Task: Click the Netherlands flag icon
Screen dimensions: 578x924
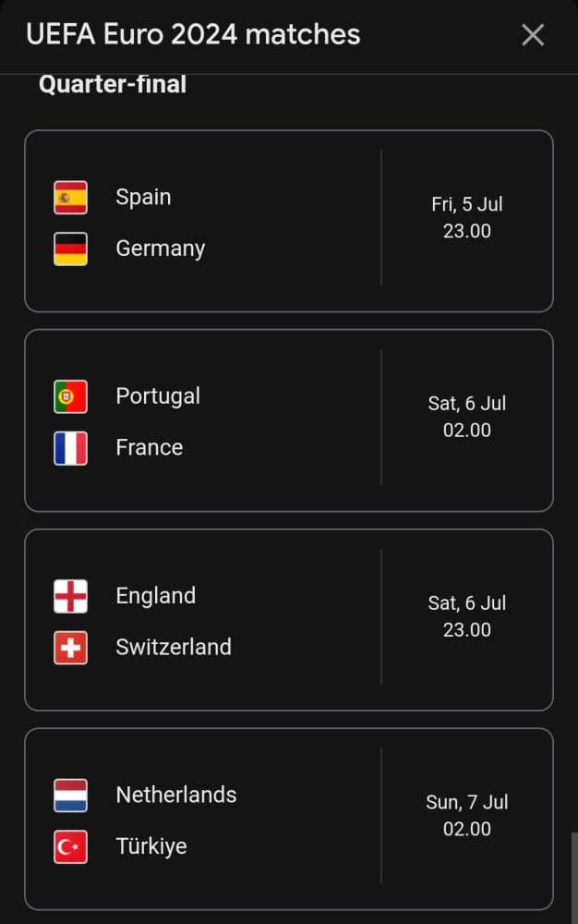Action: [x=71, y=796]
